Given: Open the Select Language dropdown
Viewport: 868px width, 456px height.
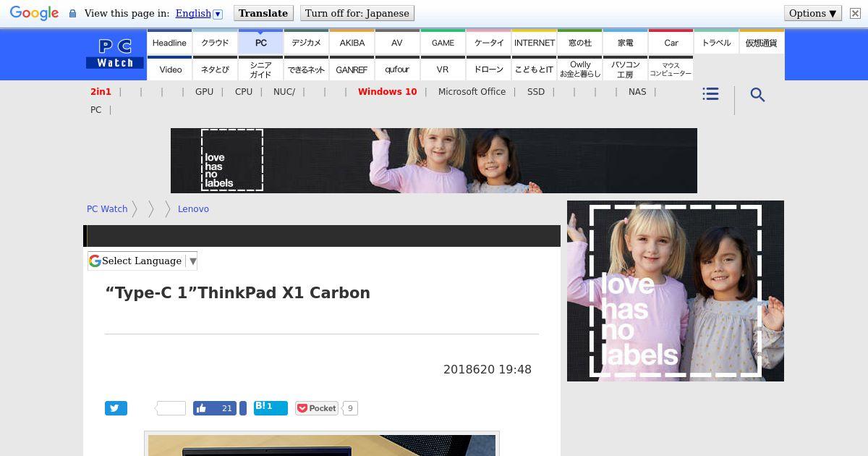Looking at the screenshot, I should pos(142,261).
